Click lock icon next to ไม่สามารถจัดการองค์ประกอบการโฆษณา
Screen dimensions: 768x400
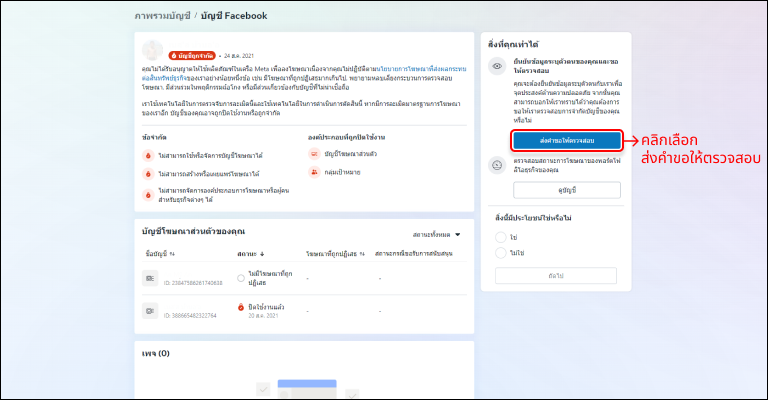(x=148, y=195)
